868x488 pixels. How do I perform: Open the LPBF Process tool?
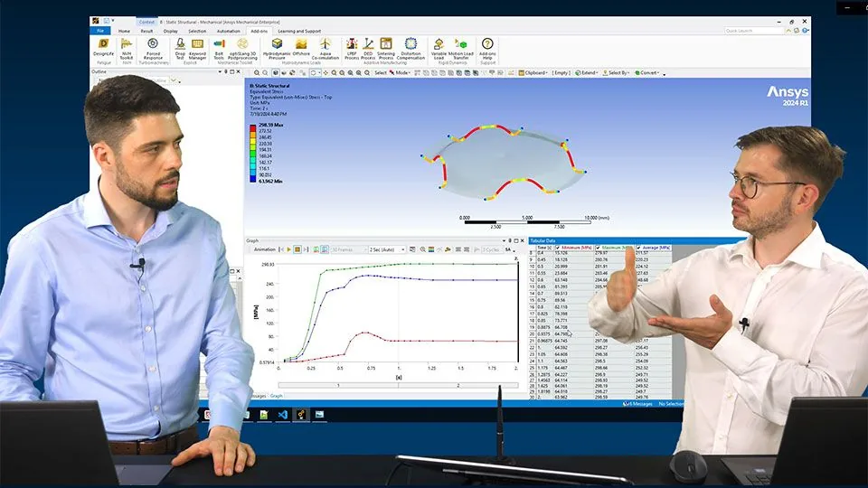pyautogui.click(x=352, y=48)
